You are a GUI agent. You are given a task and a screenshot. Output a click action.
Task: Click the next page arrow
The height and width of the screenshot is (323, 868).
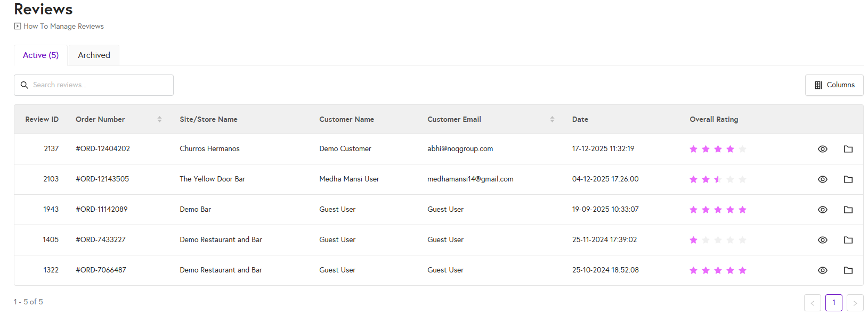[855, 303]
